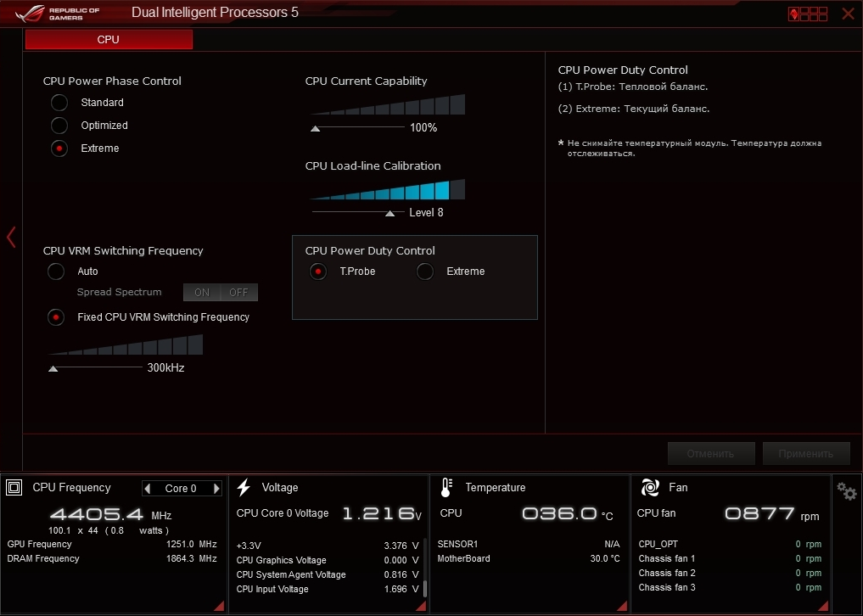Click the Применить button
The image size is (863, 616).
click(806, 454)
